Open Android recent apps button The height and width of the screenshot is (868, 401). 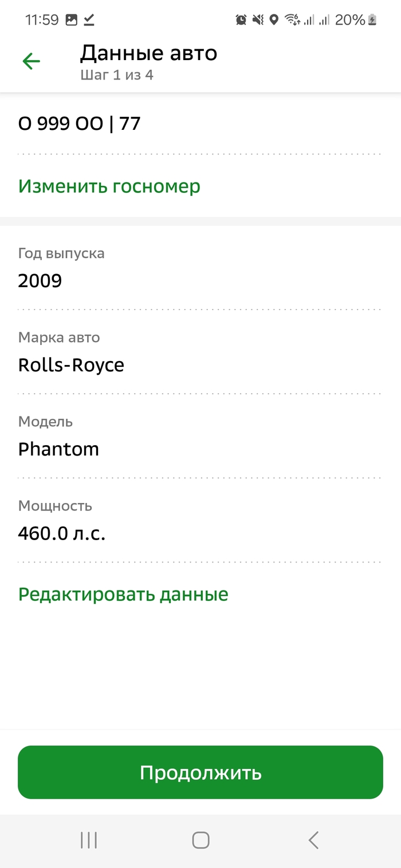pos(89,840)
